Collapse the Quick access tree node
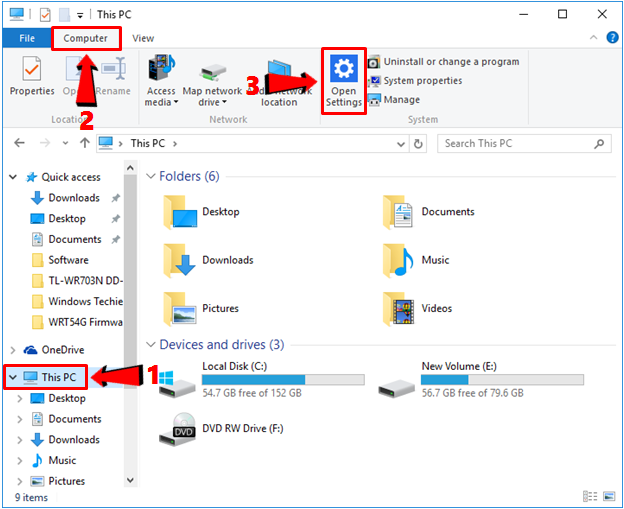Image resolution: width=624 pixels, height=509 pixels. [x=13, y=177]
